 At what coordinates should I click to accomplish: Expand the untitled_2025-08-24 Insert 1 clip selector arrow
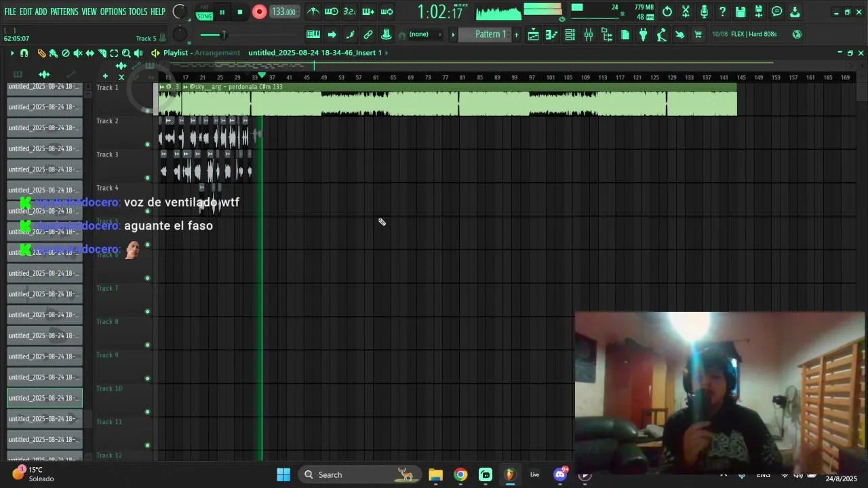click(387, 53)
